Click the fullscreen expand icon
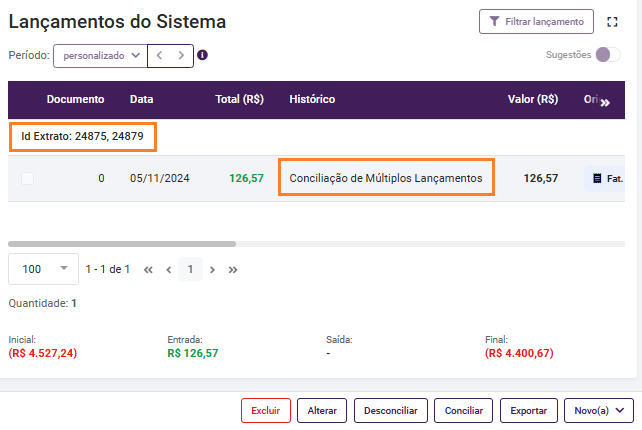The height and width of the screenshot is (430, 642). click(x=613, y=21)
